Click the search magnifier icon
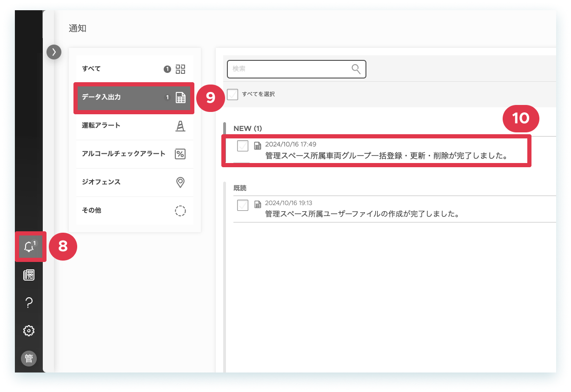 pyautogui.click(x=356, y=69)
